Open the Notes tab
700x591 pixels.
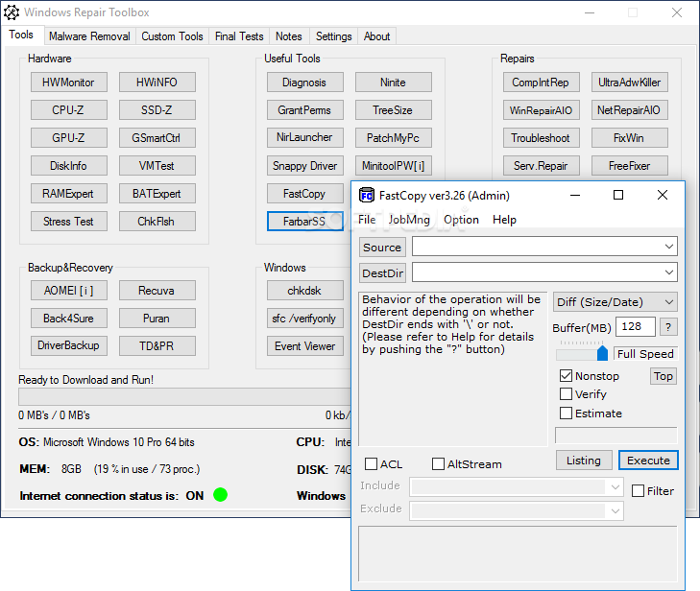pos(289,36)
